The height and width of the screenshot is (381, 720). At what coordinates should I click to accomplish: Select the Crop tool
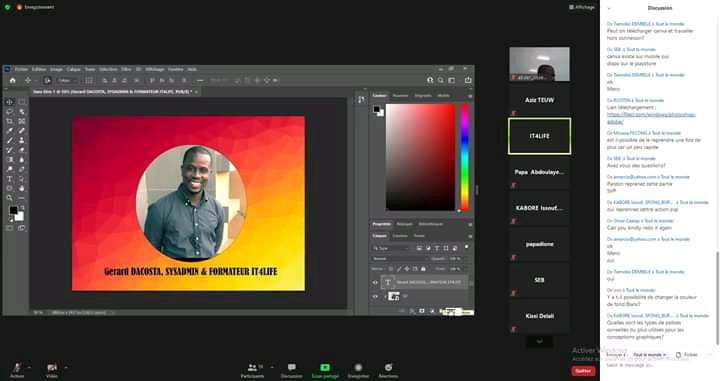pyautogui.click(x=10, y=121)
